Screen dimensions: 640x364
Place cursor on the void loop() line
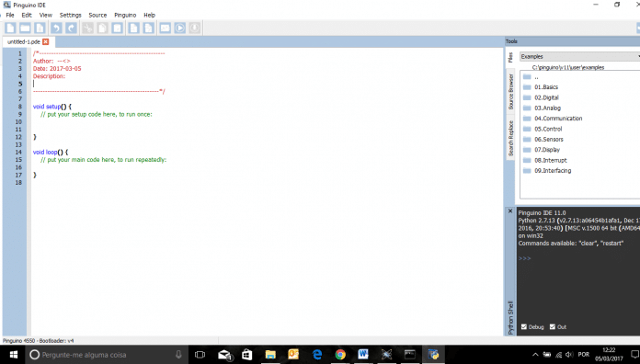51,152
